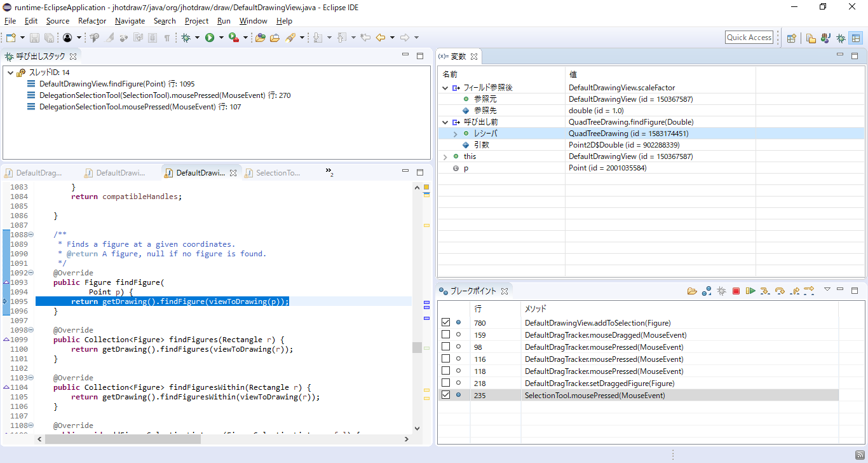Expand the this variable node
Image resolution: width=868 pixels, height=463 pixels.
(445, 156)
